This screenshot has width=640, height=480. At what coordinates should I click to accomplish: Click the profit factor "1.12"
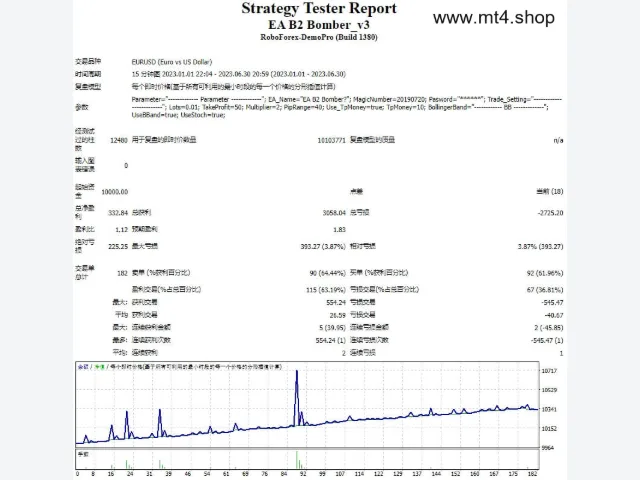tap(122, 229)
